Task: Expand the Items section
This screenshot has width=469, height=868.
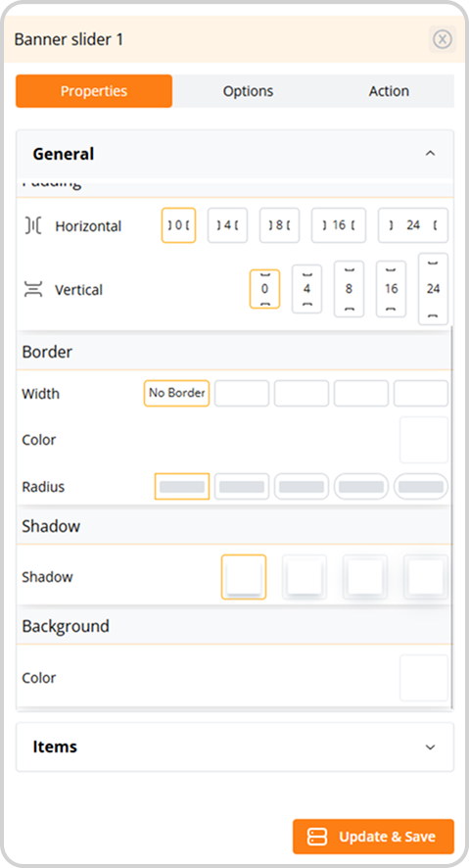Action: [x=430, y=747]
